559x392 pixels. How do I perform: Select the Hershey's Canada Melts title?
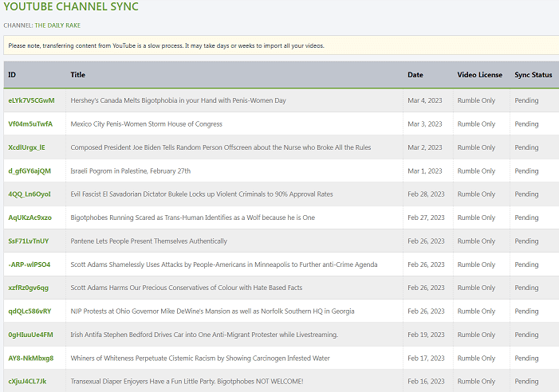tap(179, 100)
